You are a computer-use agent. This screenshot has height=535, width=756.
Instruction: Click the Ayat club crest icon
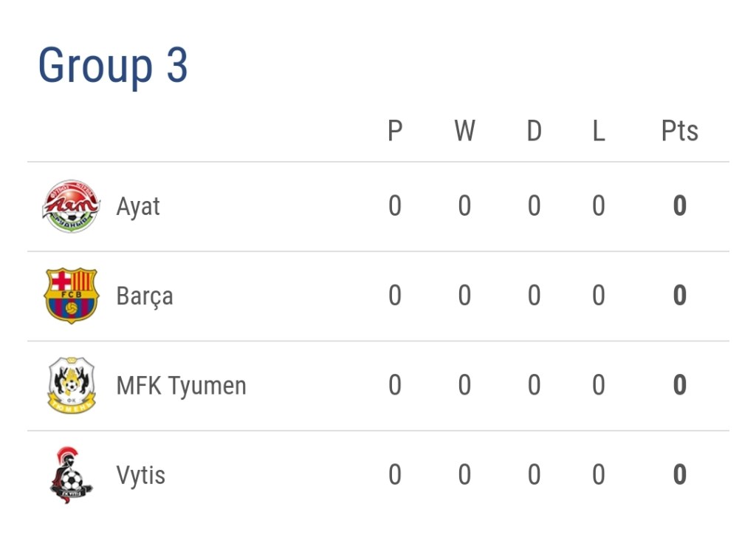[70, 206]
